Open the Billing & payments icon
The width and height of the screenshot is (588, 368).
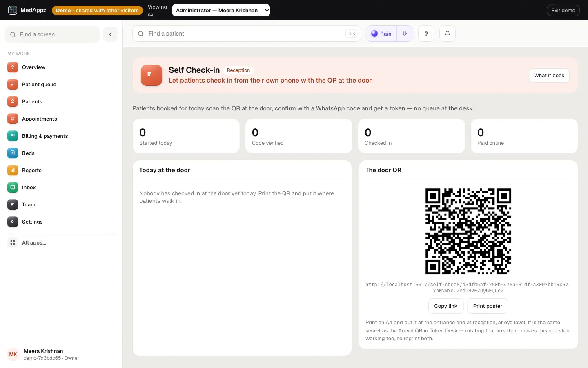tap(13, 136)
